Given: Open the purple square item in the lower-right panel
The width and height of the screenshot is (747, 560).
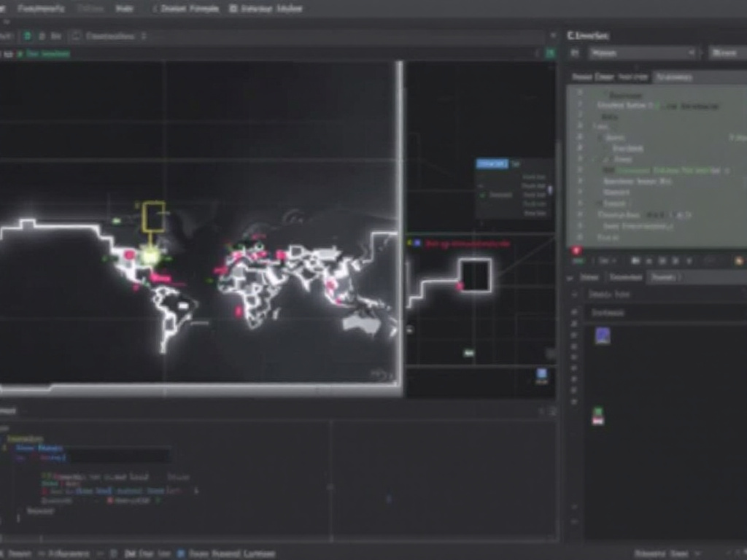Looking at the screenshot, I should [603, 335].
